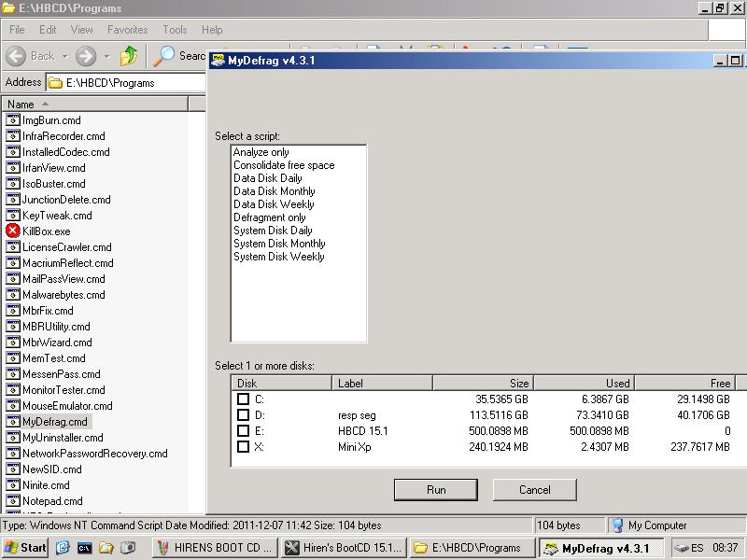Switch to E:\HBCD\Programs taskbar window
The image size is (747, 560).
pyautogui.click(x=472, y=548)
